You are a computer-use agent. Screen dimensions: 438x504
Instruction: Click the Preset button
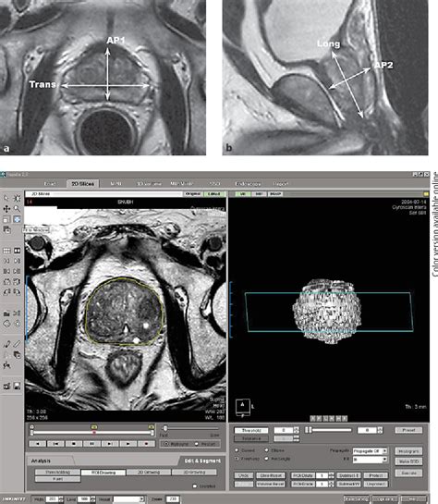click(x=408, y=430)
